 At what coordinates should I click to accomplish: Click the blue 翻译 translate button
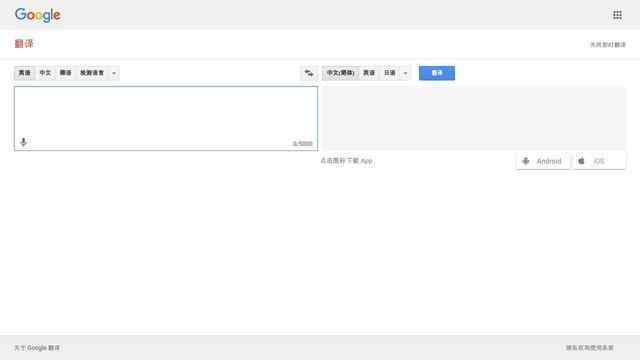437,73
